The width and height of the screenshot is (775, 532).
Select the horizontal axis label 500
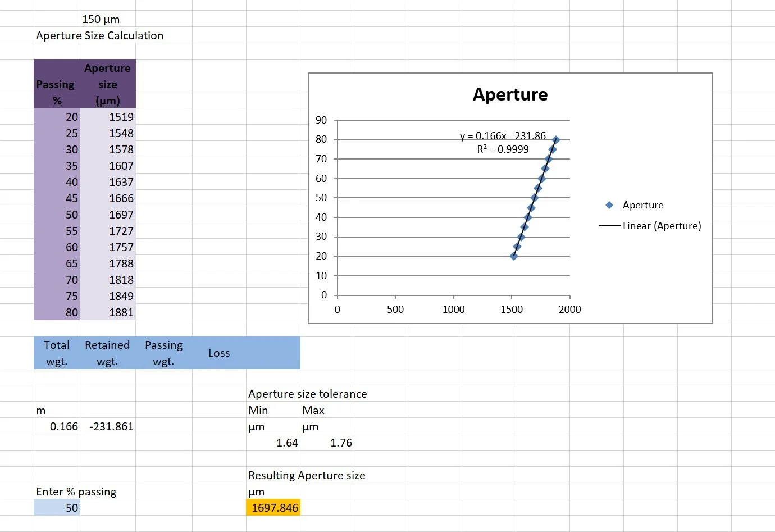[395, 310]
